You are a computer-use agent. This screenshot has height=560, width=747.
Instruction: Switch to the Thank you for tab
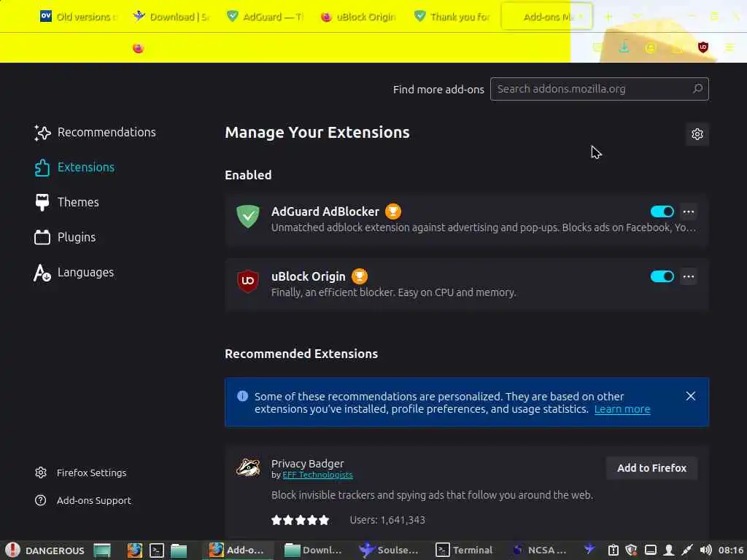[452, 17]
